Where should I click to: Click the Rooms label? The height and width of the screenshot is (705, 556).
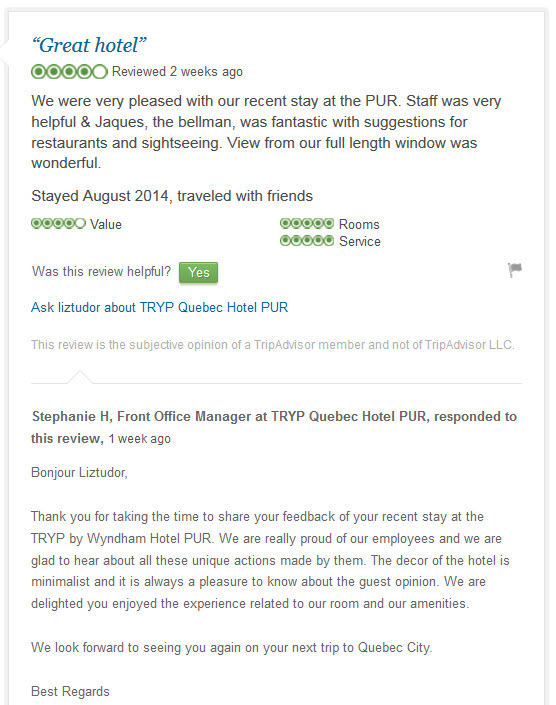(359, 224)
